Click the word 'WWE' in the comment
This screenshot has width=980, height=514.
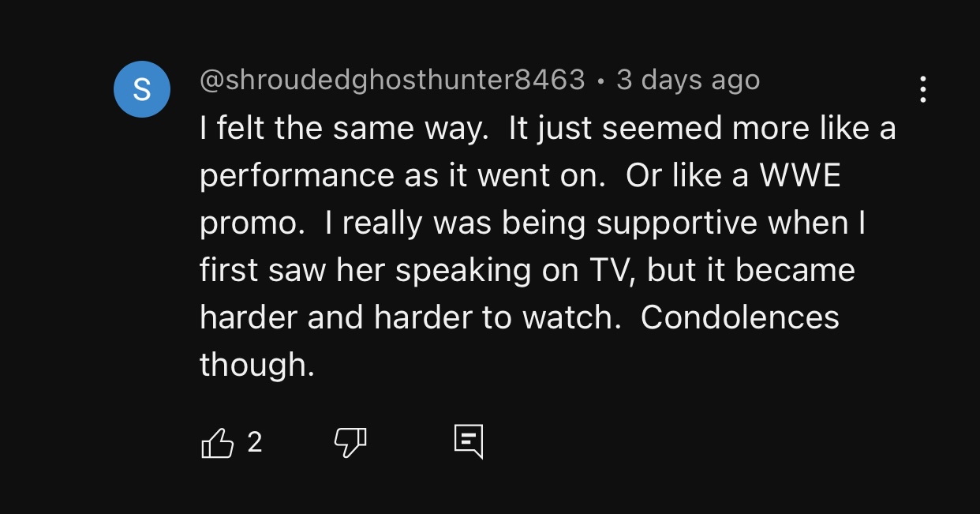tap(800, 175)
